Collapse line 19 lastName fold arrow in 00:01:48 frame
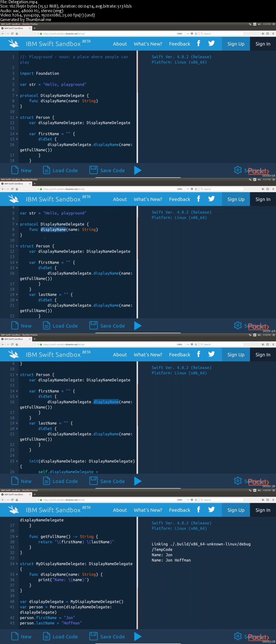Screen dimensions: 276x644 [17, 295]
